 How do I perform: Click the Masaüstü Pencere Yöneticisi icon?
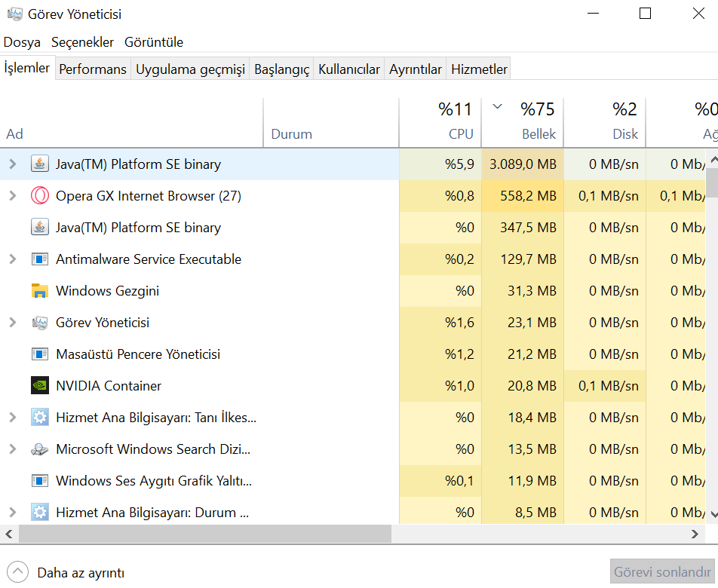40,354
